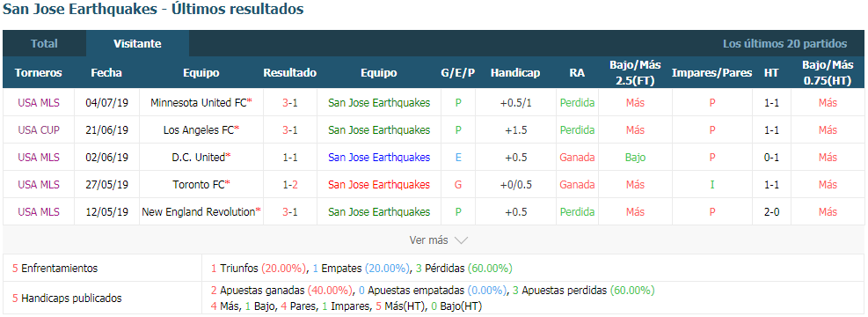The width and height of the screenshot is (868, 317).
Task: Click Los últimos 20 partidos label
Action: (785, 44)
